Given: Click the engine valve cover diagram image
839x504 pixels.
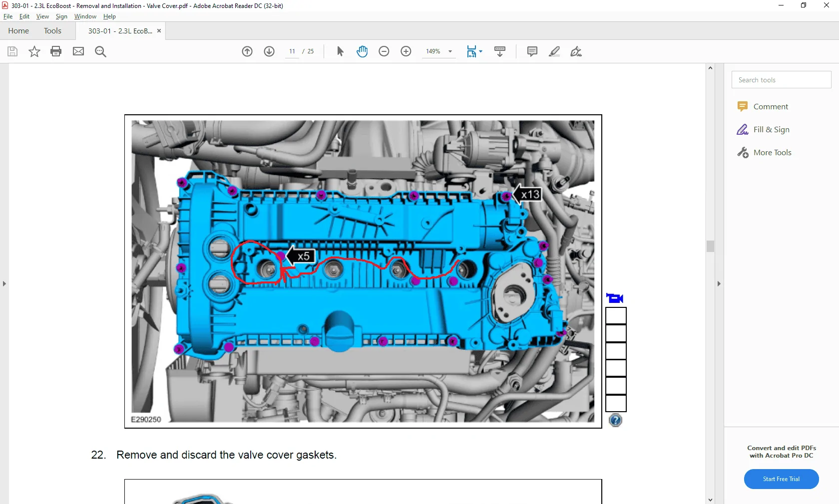Looking at the screenshot, I should point(363,271).
